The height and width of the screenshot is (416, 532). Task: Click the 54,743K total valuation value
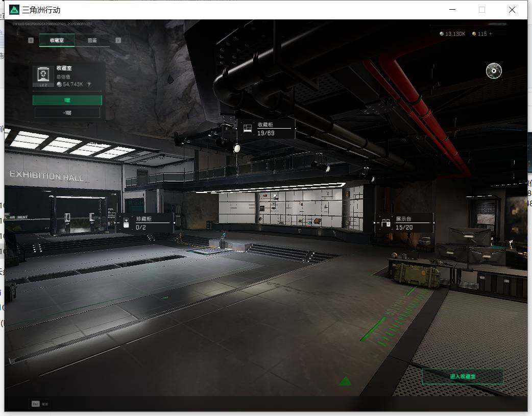(72, 84)
